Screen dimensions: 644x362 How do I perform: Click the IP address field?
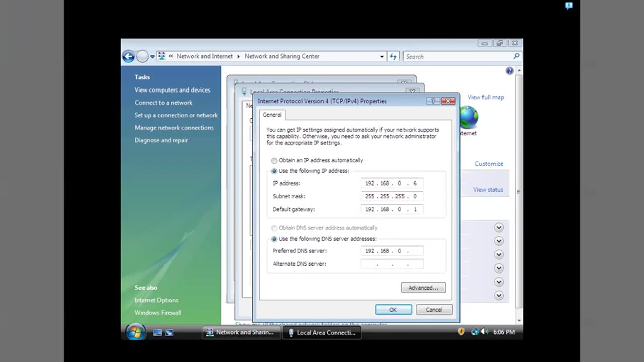[x=392, y=183]
